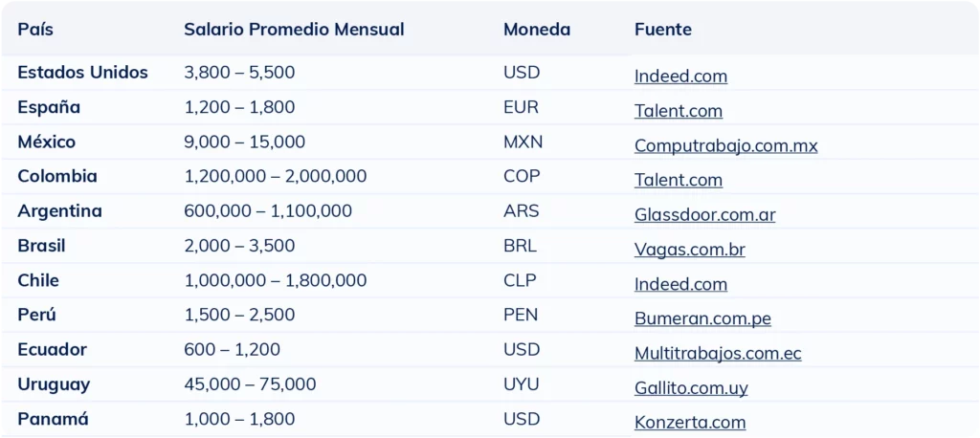Follow the Talent.com link in Colombia row
This screenshot has height=438, width=980.
678,180
